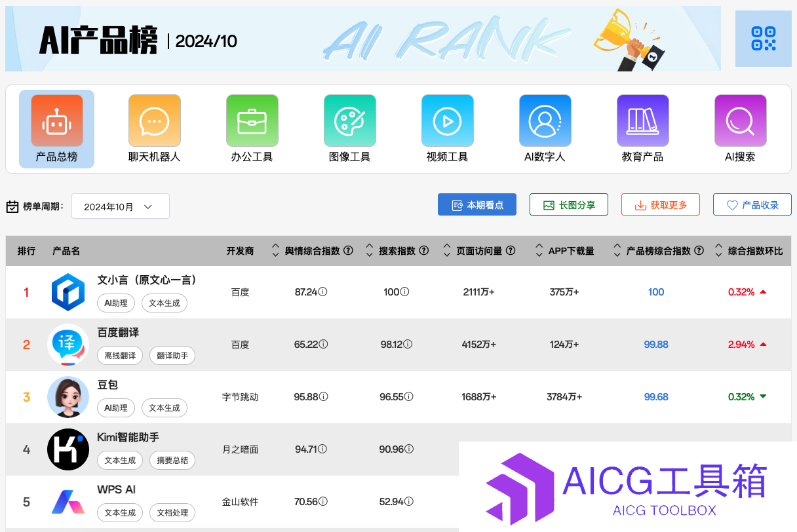Select the 图像工具 palette icon

(350, 121)
